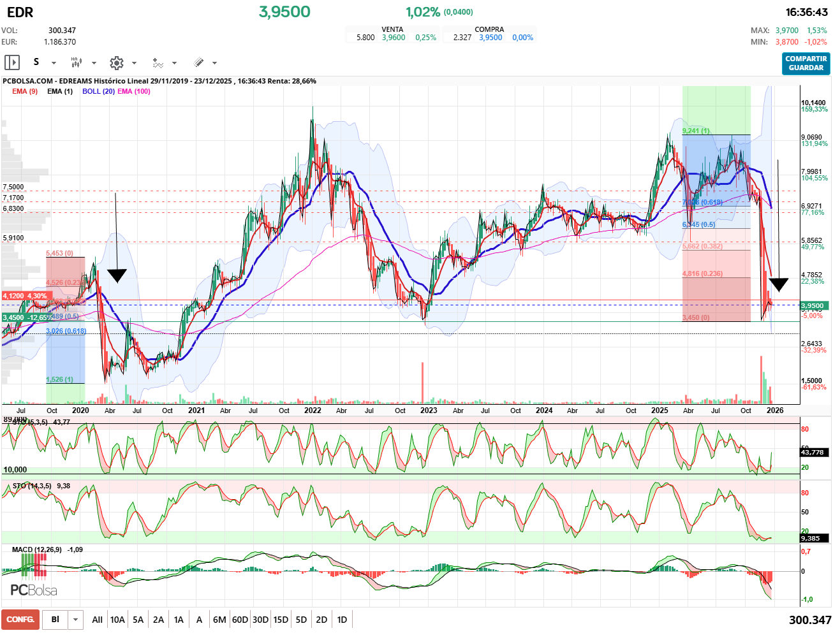The width and height of the screenshot is (840, 633).
Task: Toggle the side panel icon
Action: 12,62
